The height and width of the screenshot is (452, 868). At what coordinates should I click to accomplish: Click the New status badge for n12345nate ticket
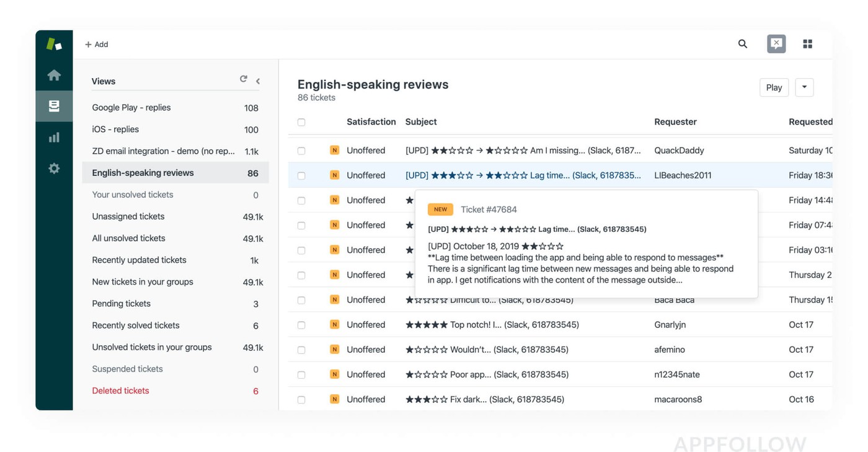[335, 374]
